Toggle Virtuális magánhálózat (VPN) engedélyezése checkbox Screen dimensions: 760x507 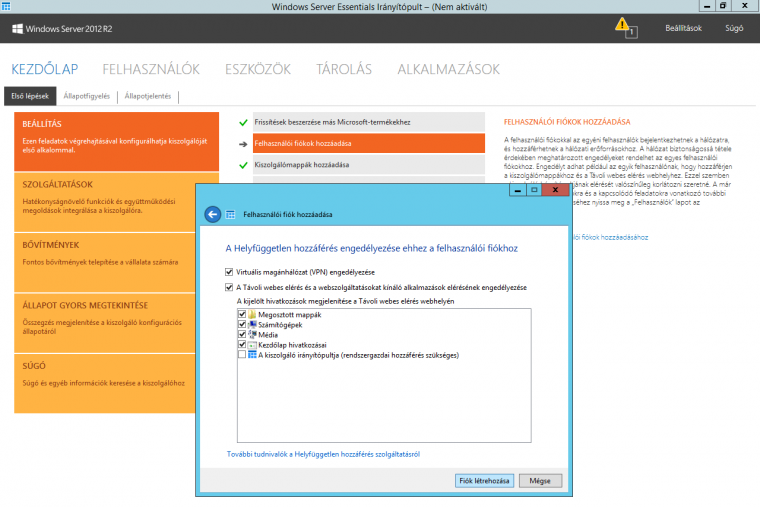pos(229,272)
